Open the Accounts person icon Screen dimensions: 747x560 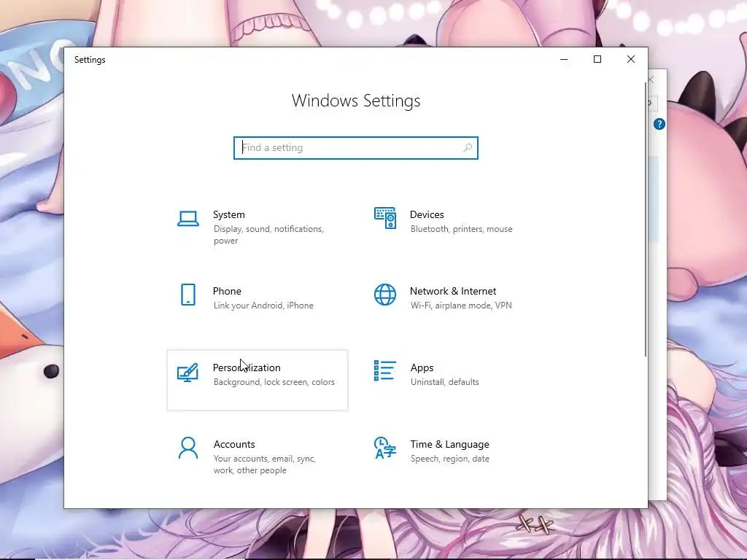pyautogui.click(x=188, y=448)
